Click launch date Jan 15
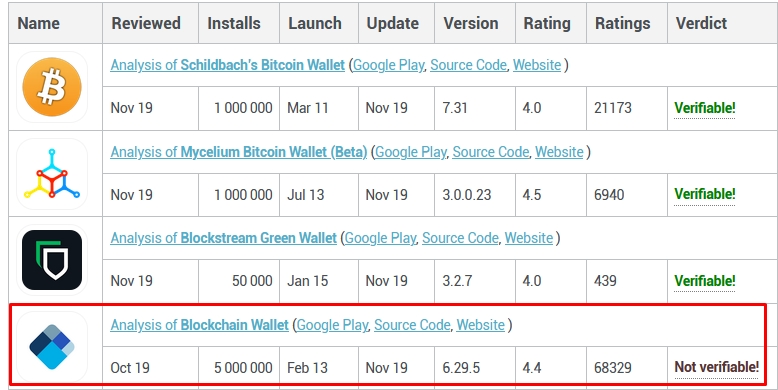This screenshot has height=390, width=778. [308, 281]
